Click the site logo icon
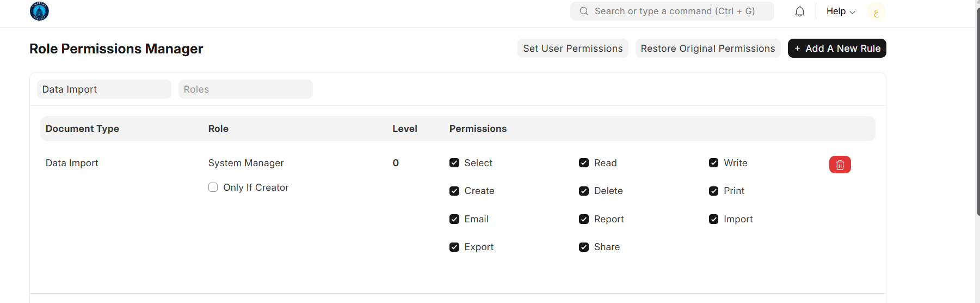 pyautogui.click(x=39, y=11)
